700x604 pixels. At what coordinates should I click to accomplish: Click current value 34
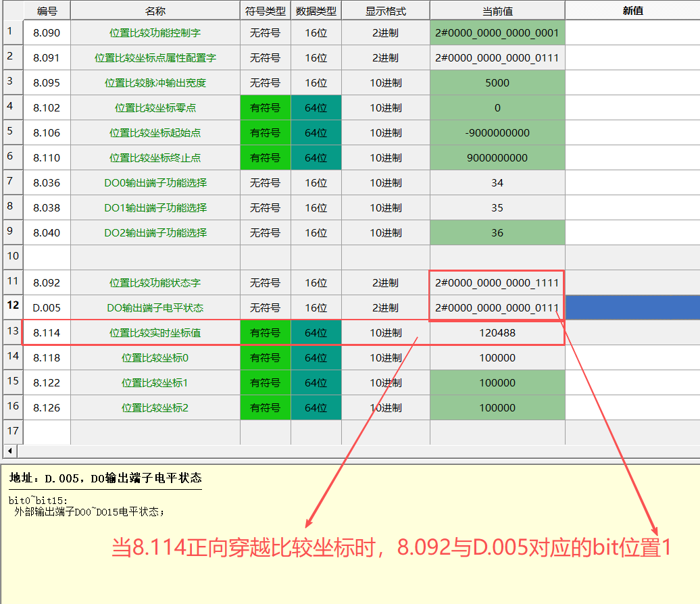click(497, 182)
